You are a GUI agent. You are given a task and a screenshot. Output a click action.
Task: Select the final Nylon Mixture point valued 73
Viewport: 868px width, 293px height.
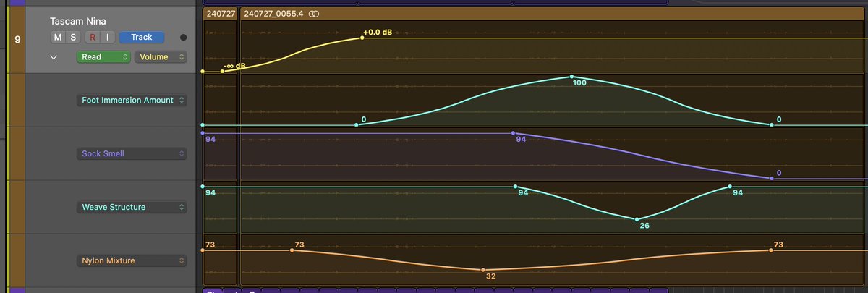click(771, 250)
